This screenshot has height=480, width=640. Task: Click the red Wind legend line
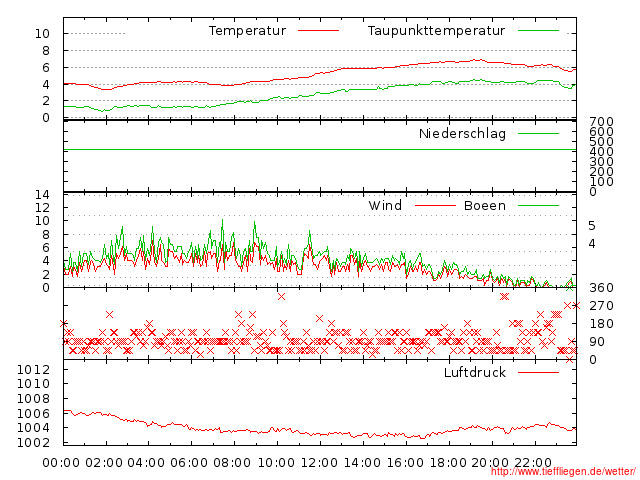click(435, 205)
